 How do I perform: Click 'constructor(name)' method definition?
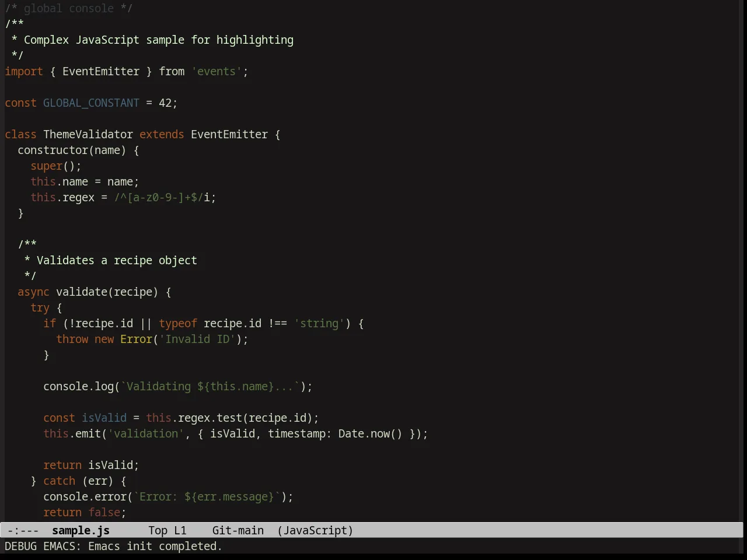coord(72,150)
